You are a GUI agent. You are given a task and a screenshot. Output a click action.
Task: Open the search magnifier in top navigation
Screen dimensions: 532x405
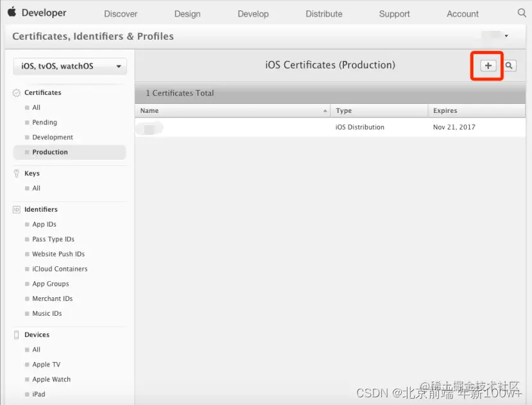[522, 13]
